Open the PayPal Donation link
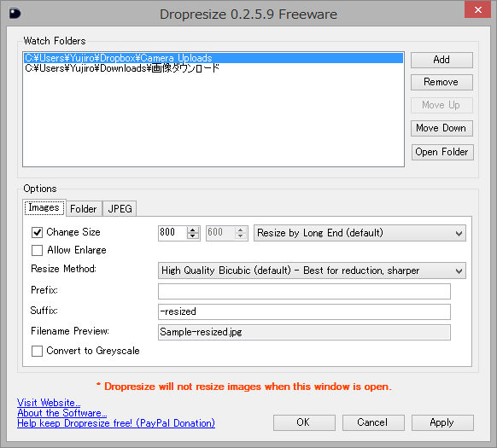497x448 pixels. tap(116, 423)
